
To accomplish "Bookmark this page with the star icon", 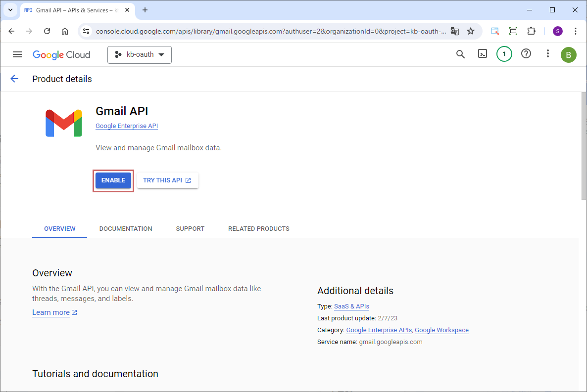I will pyautogui.click(x=470, y=31).
